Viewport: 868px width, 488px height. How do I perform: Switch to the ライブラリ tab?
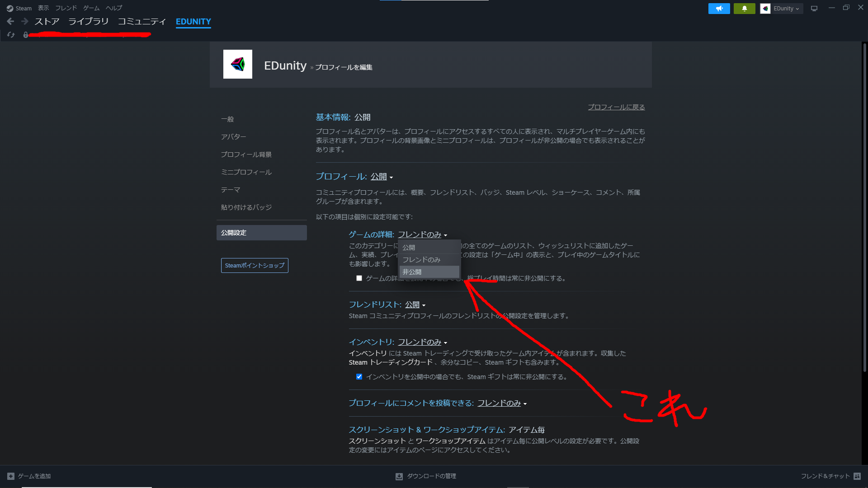click(x=88, y=21)
